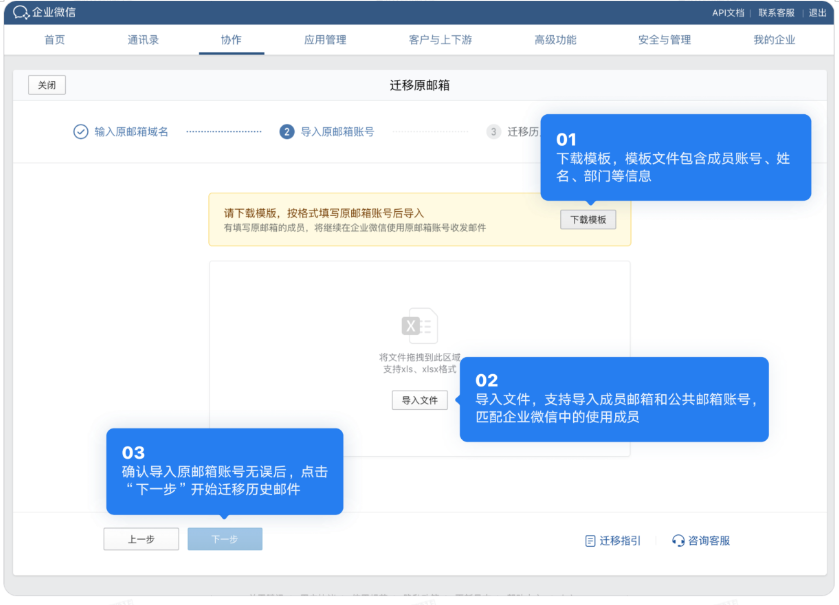Click the 关闭 button to exit migration
The height and width of the screenshot is (605, 839).
[x=46, y=85]
